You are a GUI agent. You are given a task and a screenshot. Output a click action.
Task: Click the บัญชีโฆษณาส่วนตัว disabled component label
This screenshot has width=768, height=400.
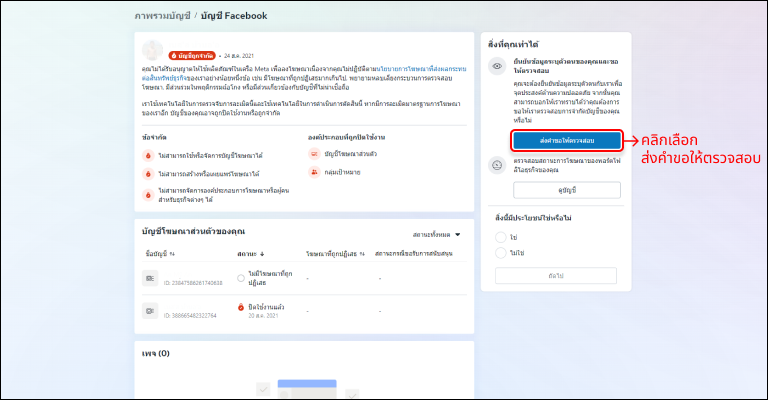click(x=351, y=154)
